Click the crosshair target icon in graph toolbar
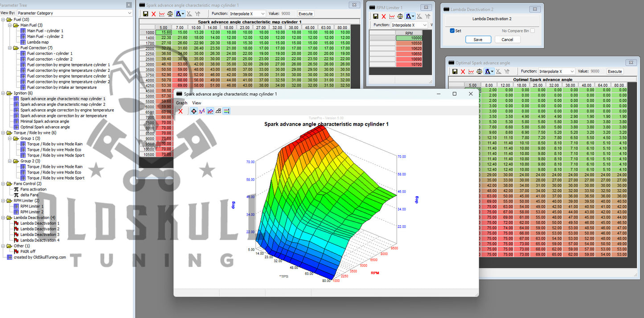Viewport: 644px width, 318px height. 194,111
